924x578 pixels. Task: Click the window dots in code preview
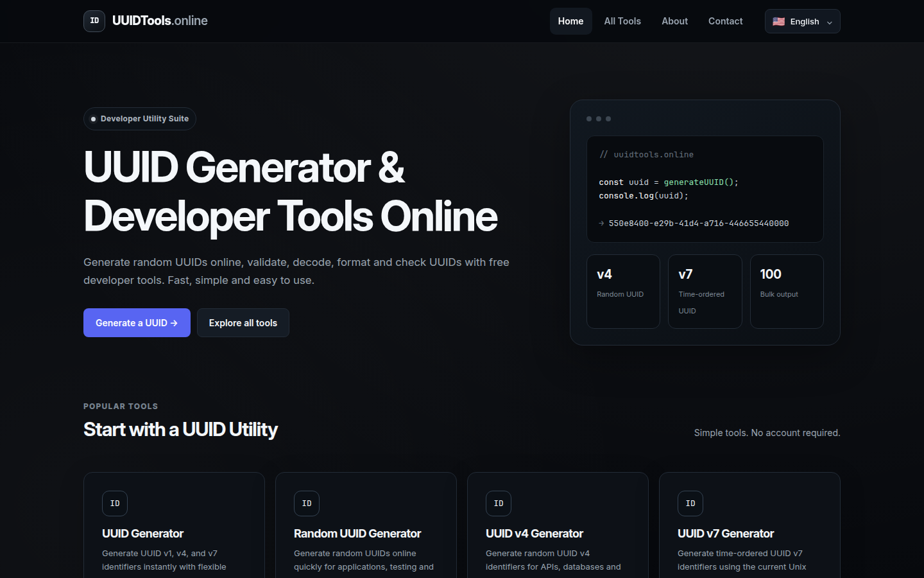point(599,119)
